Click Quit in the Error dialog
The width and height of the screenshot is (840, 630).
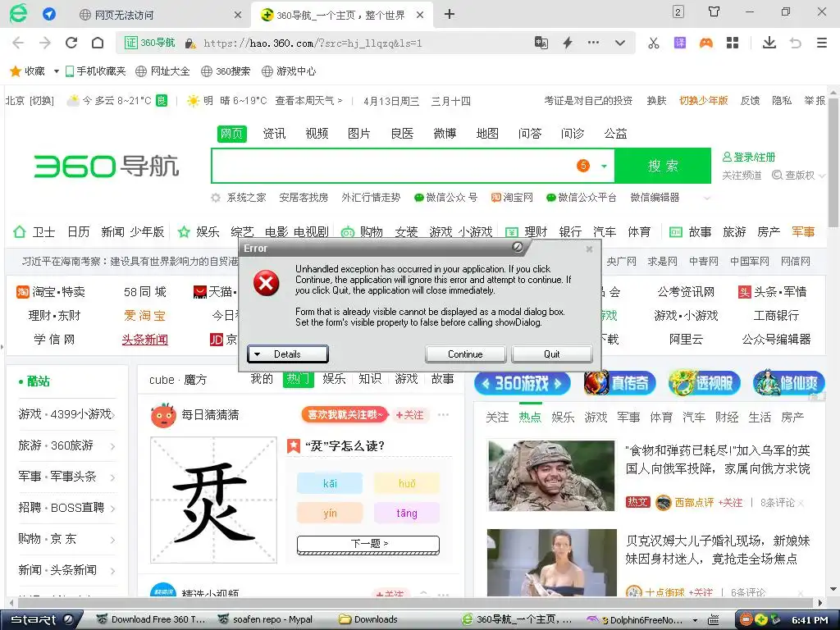coord(552,354)
